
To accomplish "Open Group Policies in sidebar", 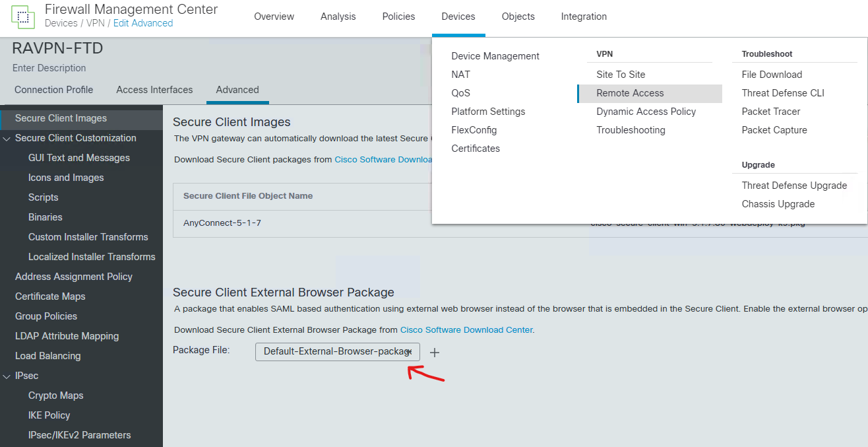I will coord(46,316).
